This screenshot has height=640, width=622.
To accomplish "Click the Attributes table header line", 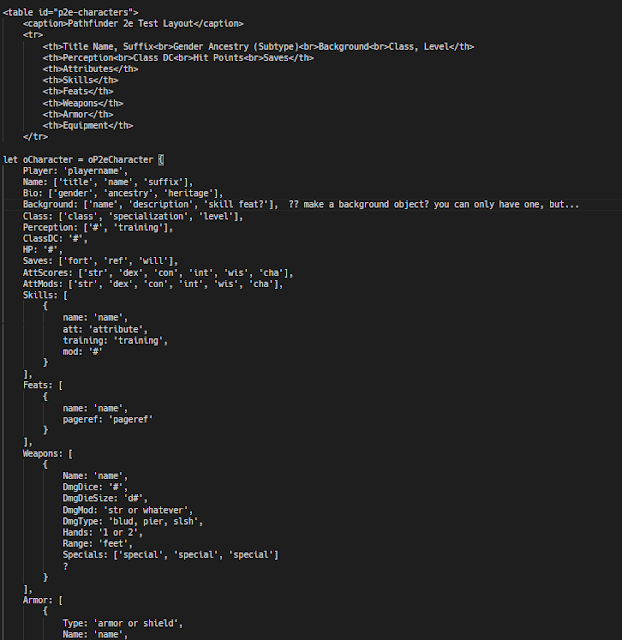I will 91,69.
